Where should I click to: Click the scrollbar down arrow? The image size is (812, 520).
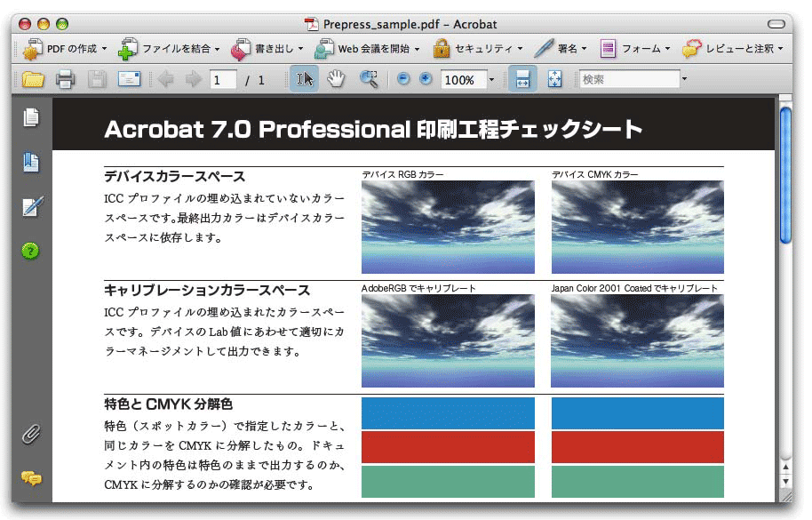785,481
